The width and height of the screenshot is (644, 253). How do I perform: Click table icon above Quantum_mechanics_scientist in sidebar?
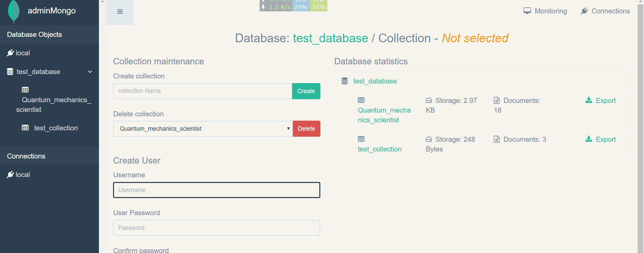[x=25, y=90]
